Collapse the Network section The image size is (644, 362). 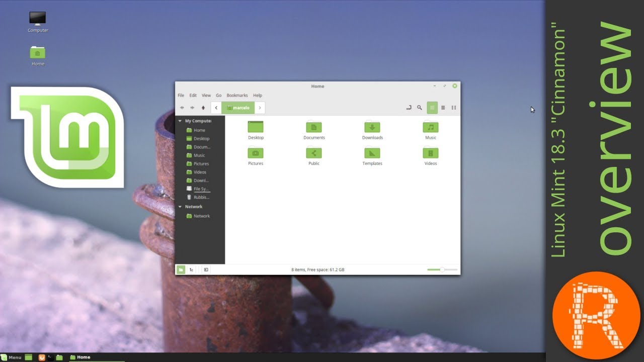[x=180, y=207]
